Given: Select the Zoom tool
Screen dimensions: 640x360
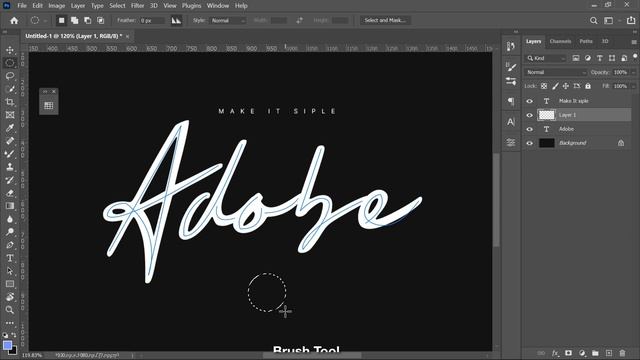Looking at the screenshot, I should coord(10,310).
